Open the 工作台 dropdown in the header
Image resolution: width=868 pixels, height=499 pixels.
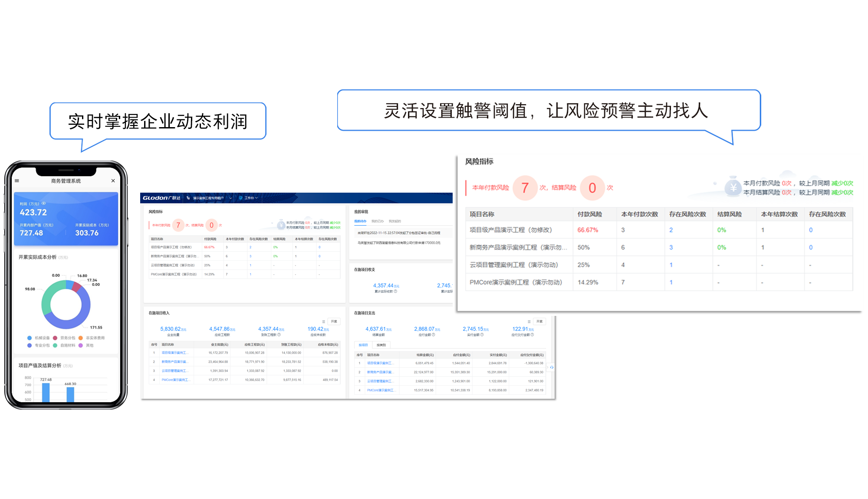[x=250, y=198]
